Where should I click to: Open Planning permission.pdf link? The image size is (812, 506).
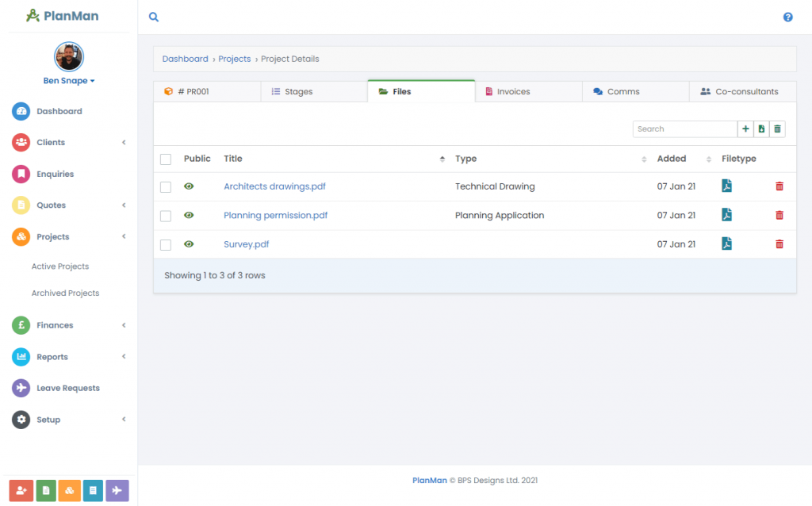(x=275, y=216)
